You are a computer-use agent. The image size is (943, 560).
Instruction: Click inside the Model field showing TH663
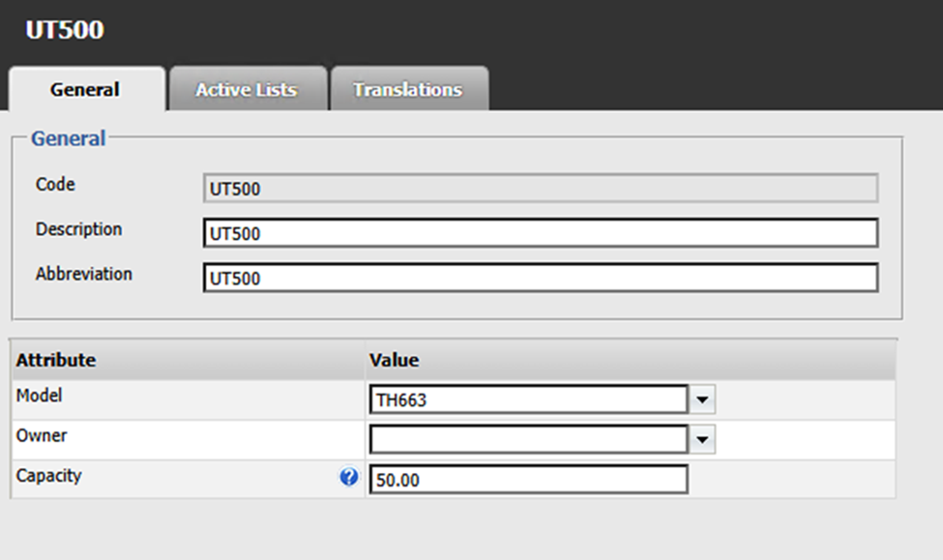click(x=528, y=399)
